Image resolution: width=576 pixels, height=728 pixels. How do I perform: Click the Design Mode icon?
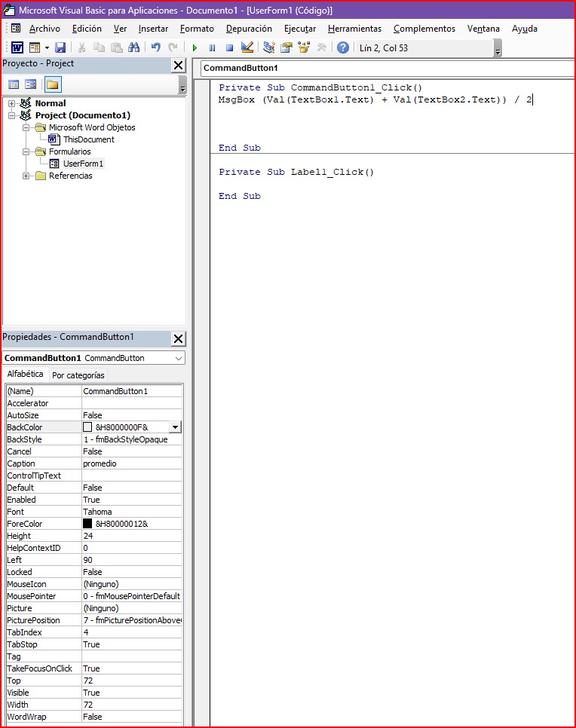[x=247, y=47]
